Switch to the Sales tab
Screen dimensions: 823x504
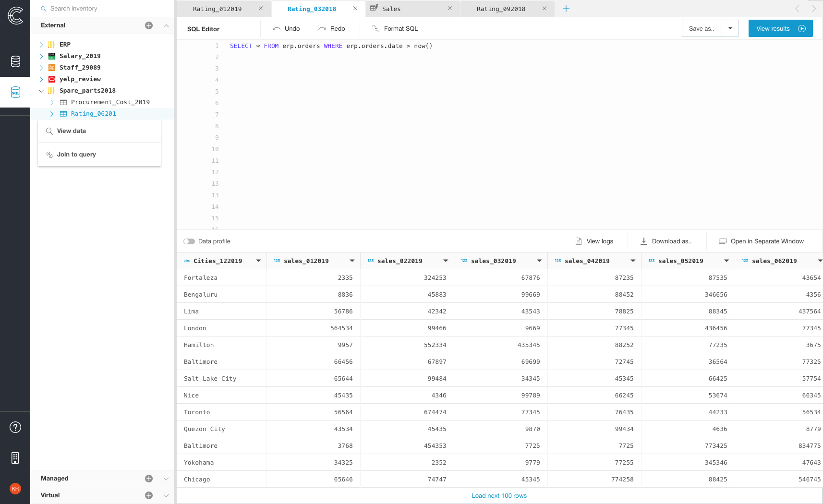pos(391,8)
